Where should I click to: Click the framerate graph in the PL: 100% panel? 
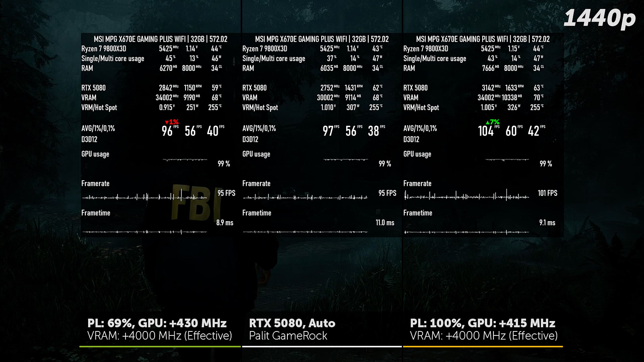[x=467, y=196]
